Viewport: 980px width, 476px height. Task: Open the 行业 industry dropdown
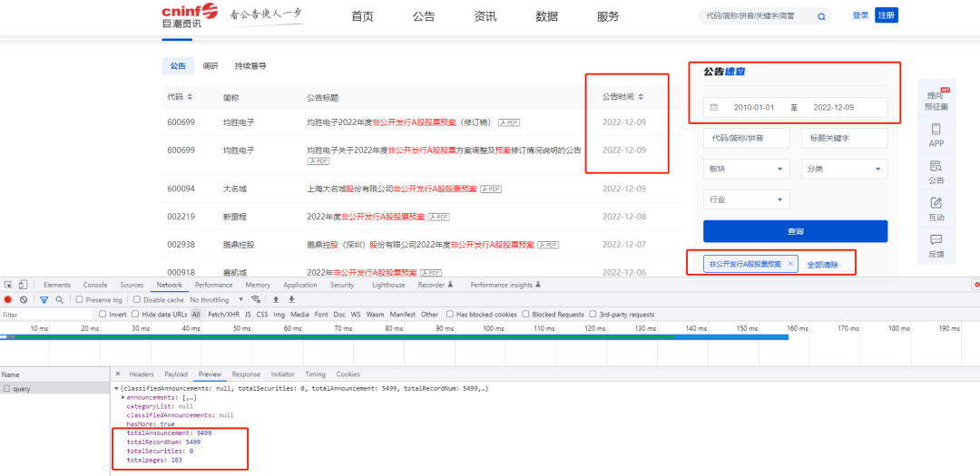746,199
